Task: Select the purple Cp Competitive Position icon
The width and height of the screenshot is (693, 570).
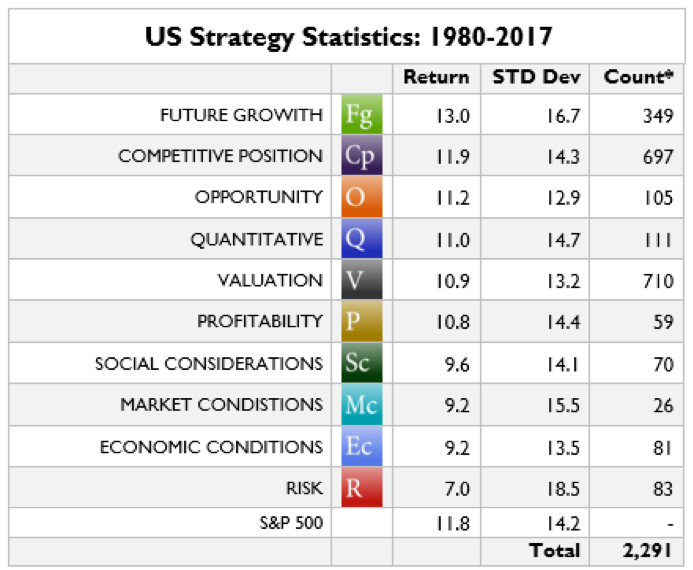Action: click(360, 156)
